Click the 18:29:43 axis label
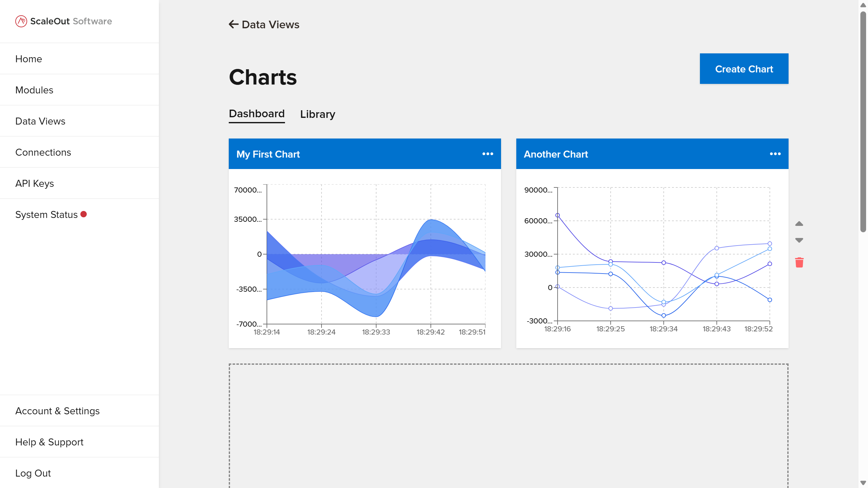The width and height of the screenshot is (868, 488). point(717,329)
